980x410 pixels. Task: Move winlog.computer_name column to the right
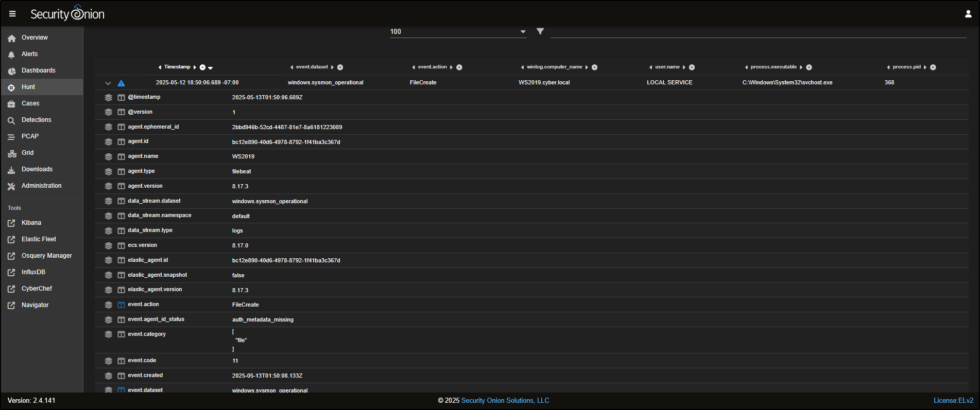coord(587,67)
